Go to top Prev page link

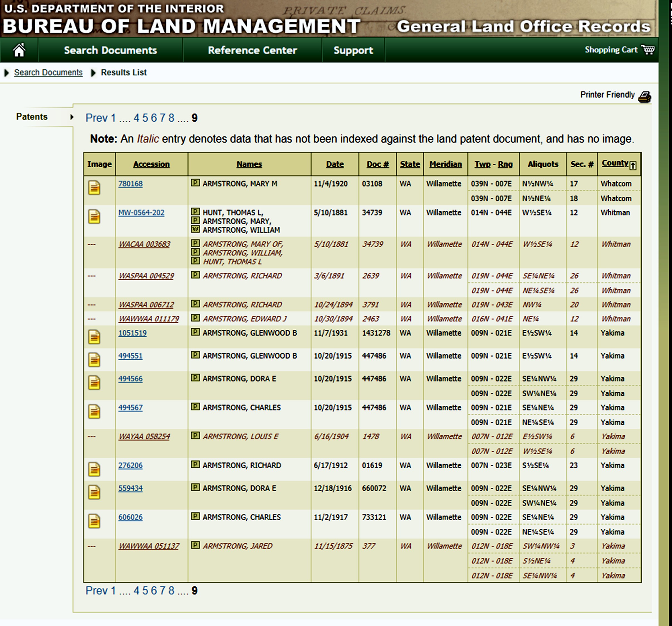pos(96,118)
